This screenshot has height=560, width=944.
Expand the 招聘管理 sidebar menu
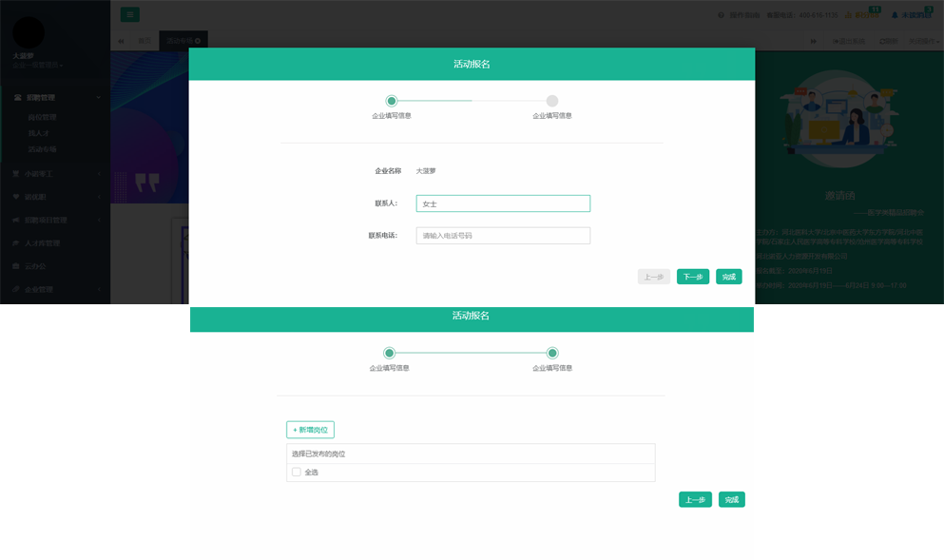(55, 97)
